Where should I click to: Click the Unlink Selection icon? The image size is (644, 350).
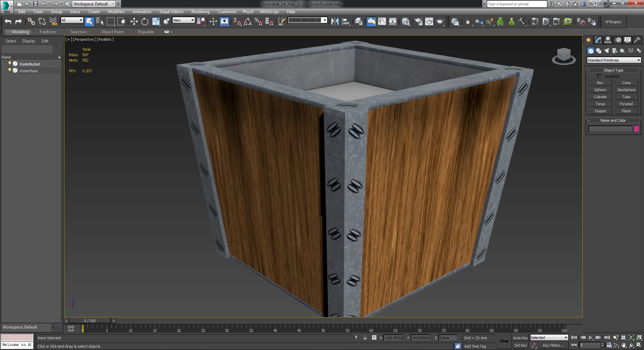(42, 22)
